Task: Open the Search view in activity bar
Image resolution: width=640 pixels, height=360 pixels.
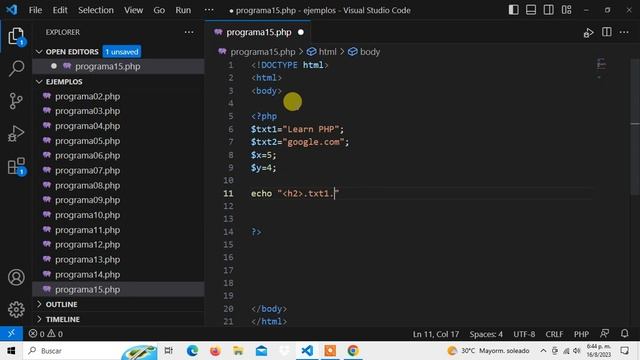Action: pos(16,68)
